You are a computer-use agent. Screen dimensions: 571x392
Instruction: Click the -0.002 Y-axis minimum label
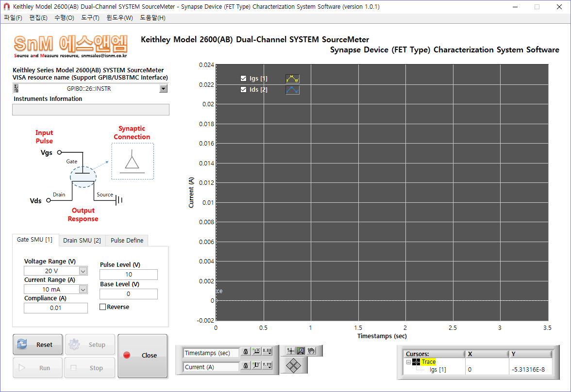(x=205, y=320)
